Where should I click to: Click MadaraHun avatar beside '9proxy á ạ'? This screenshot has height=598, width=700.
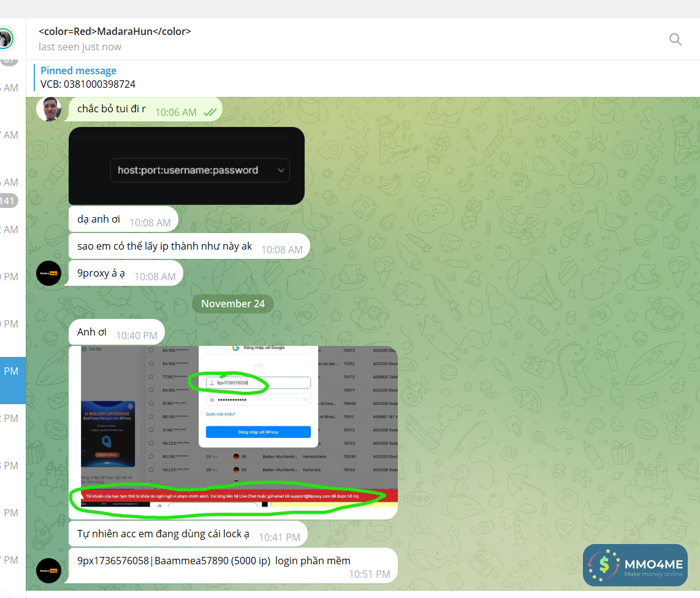(48, 273)
